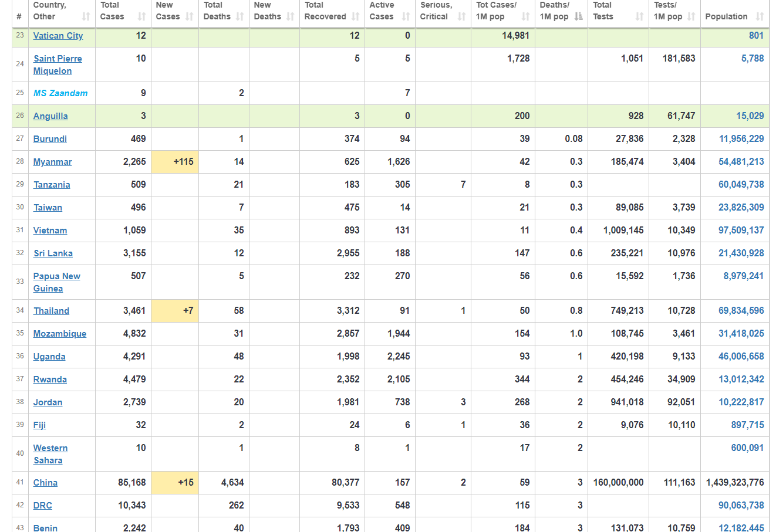This screenshot has height=532, width=776.
Task: Sort by Tot Cases/1M pop arrow icon
Action: [525, 16]
